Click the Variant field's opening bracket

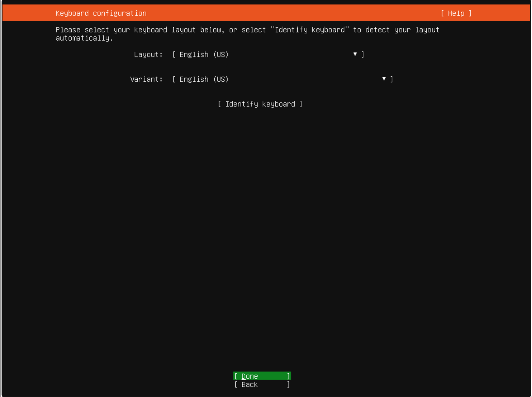[x=174, y=79]
